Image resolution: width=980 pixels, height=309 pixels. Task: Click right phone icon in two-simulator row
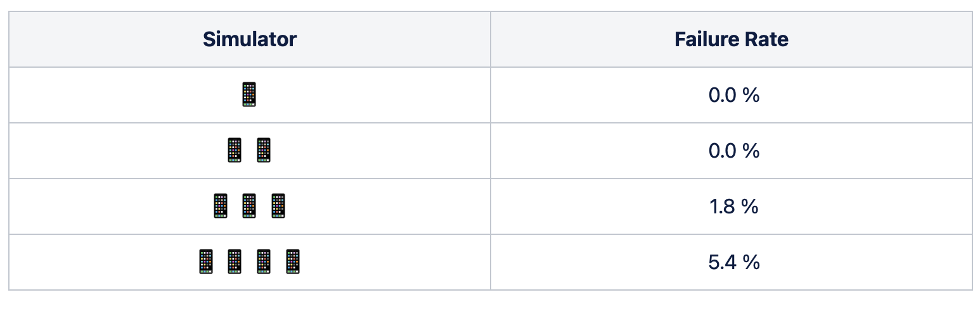point(264,151)
